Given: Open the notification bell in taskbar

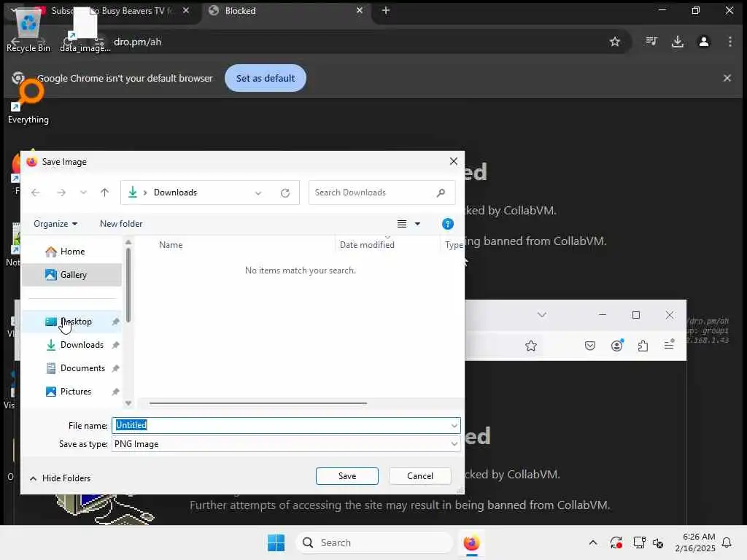Looking at the screenshot, I should coord(727,542).
